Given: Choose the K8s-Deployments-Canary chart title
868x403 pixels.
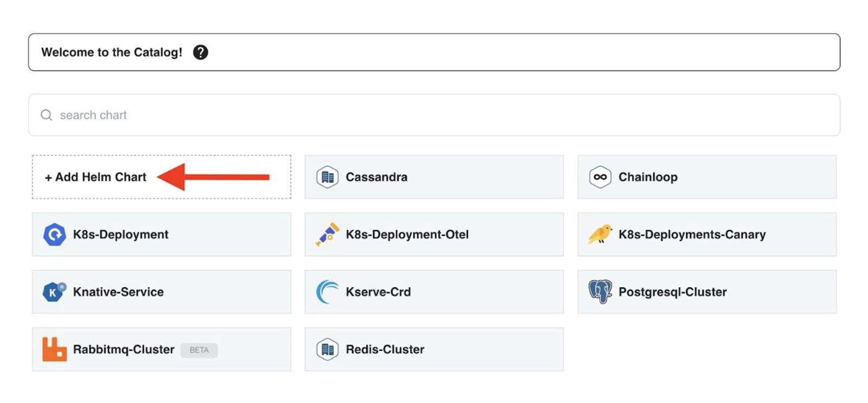Looking at the screenshot, I should [692, 235].
